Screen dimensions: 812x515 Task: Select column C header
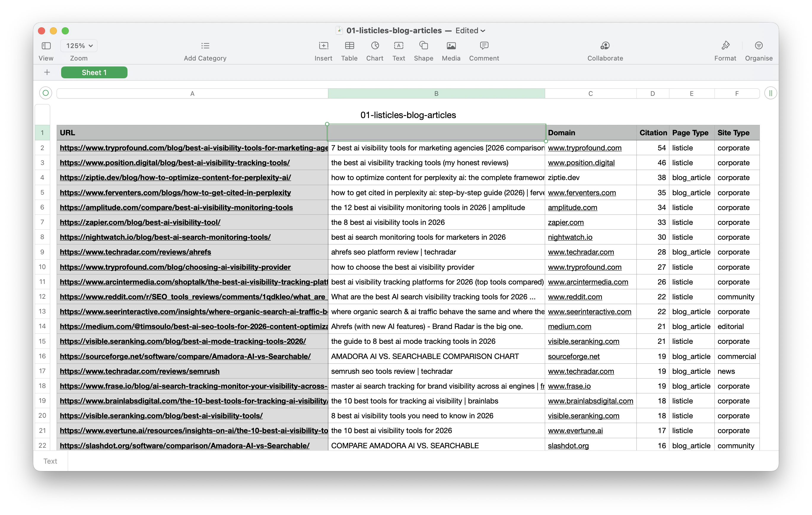point(590,93)
